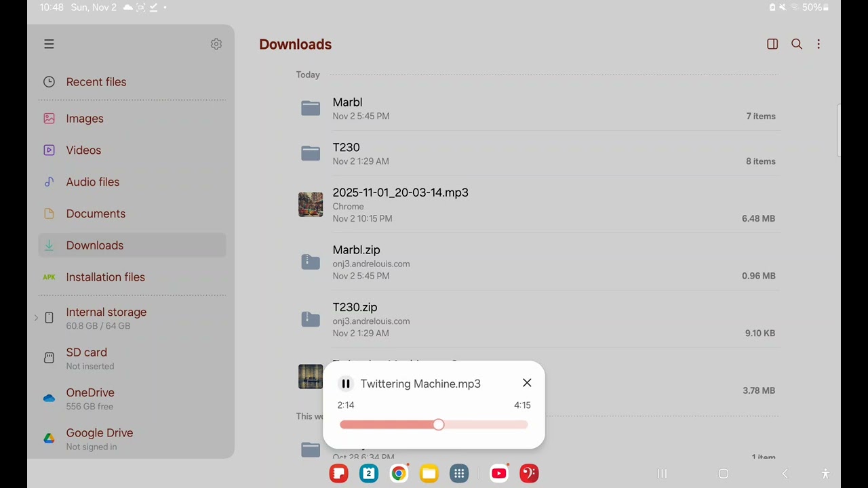The height and width of the screenshot is (488, 868).
Task: Click the Audio files note icon
Action: coord(49,182)
